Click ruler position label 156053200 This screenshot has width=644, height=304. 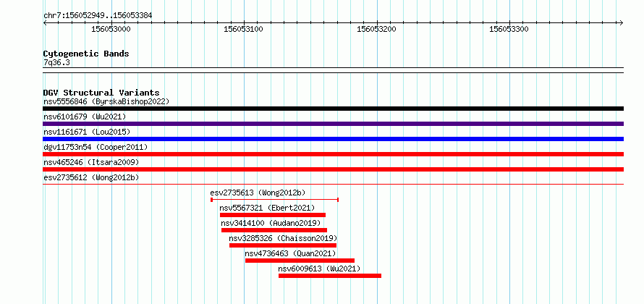coord(376,29)
